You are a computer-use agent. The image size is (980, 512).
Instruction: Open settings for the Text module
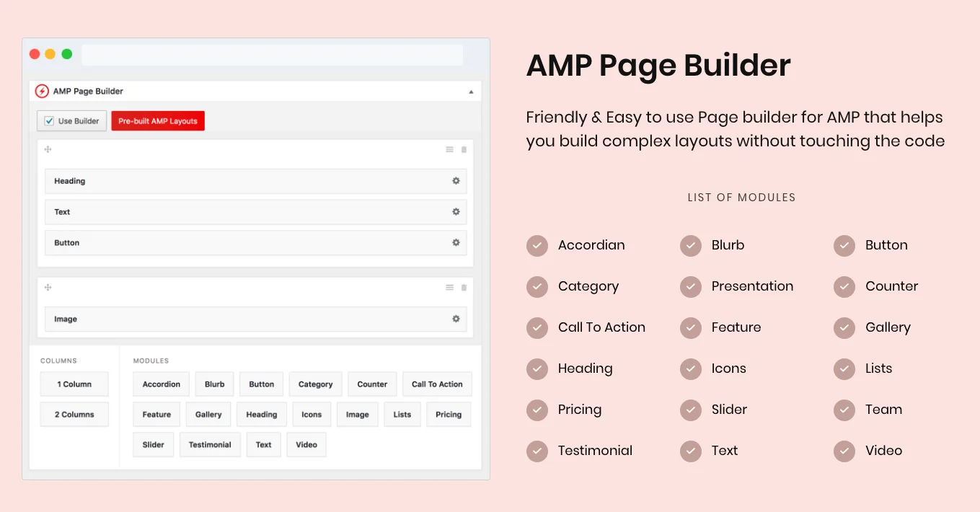point(456,211)
